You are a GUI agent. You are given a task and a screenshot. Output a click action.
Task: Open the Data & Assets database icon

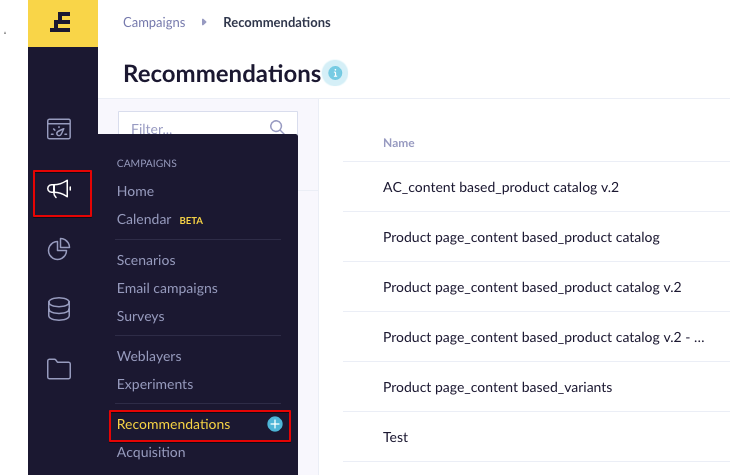click(x=59, y=309)
